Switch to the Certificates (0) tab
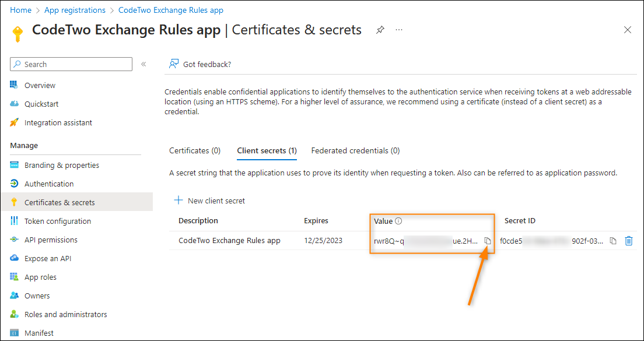This screenshot has height=341, width=644. pyautogui.click(x=195, y=150)
